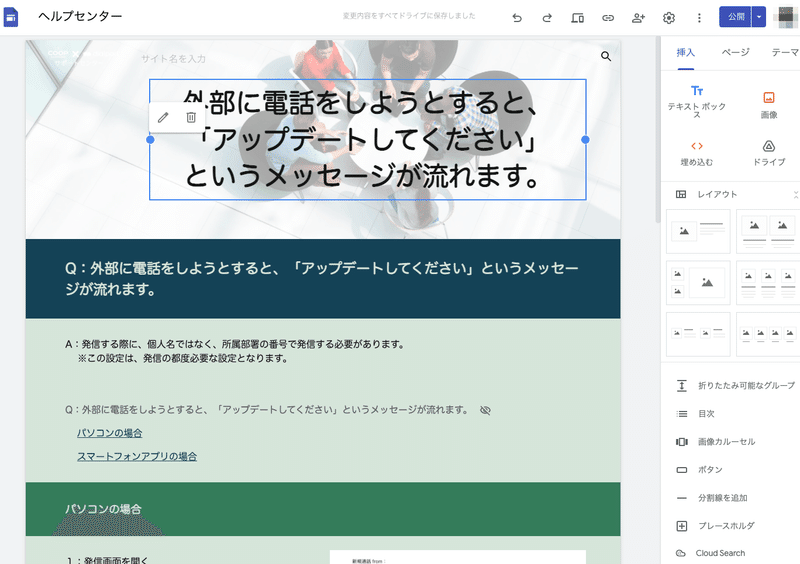Screen dimensions: 800x564
Task: Click the 公開 publish button
Action: (735, 17)
